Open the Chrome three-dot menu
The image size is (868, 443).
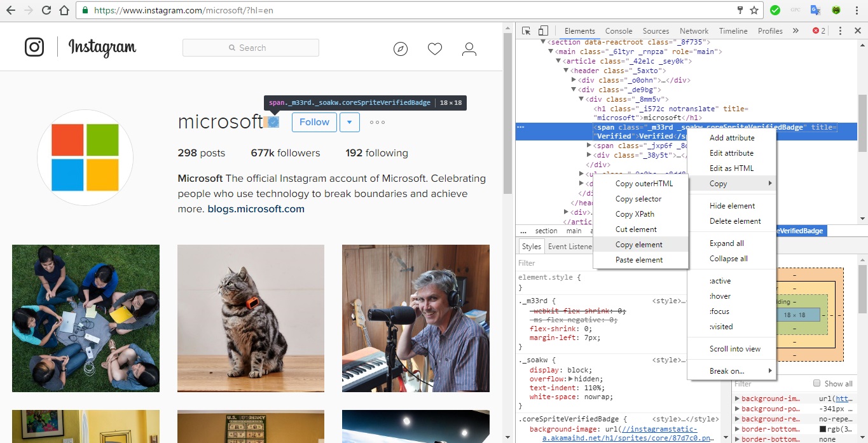point(857,10)
